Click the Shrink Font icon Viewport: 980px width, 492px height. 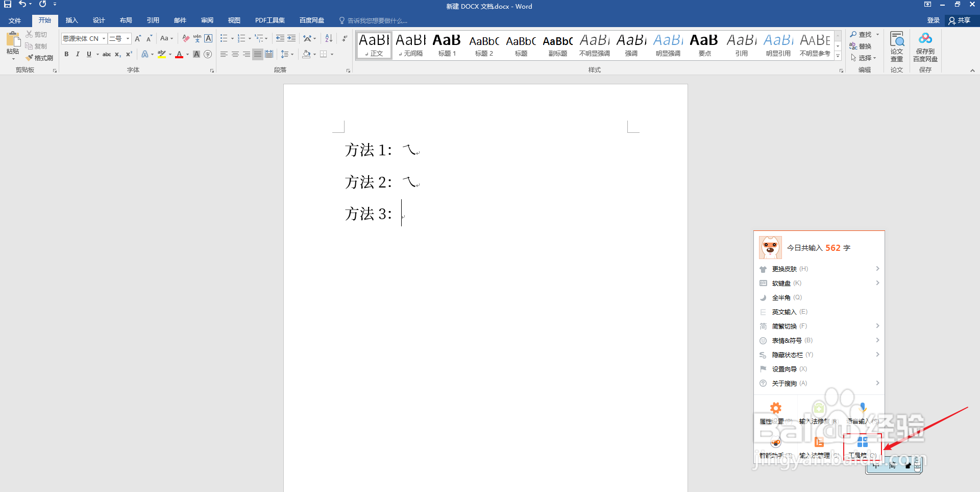point(149,38)
